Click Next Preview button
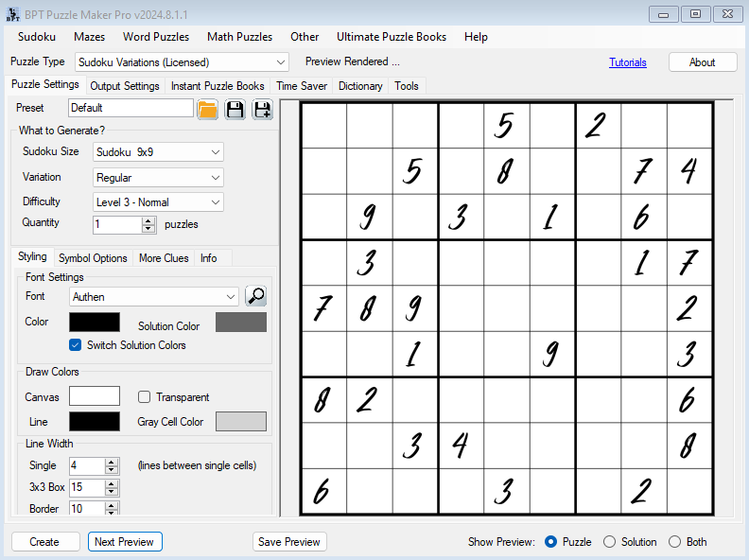The width and height of the screenshot is (749, 560). [125, 542]
